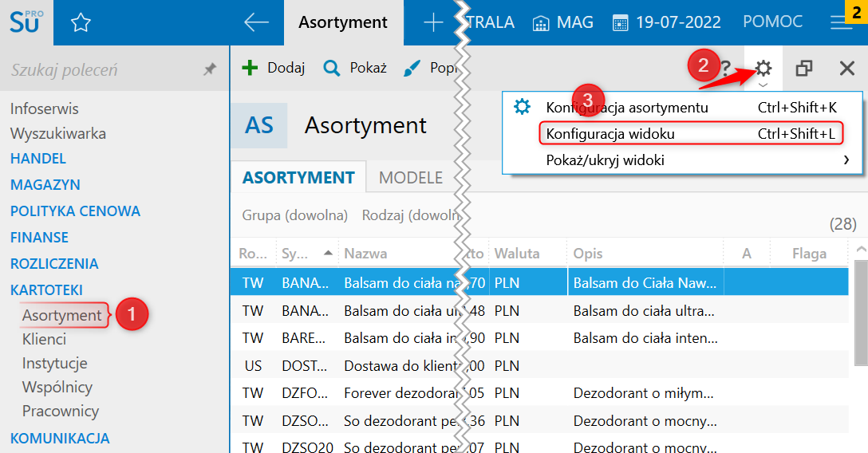Open a new tab with the plus icon

[433, 22]
